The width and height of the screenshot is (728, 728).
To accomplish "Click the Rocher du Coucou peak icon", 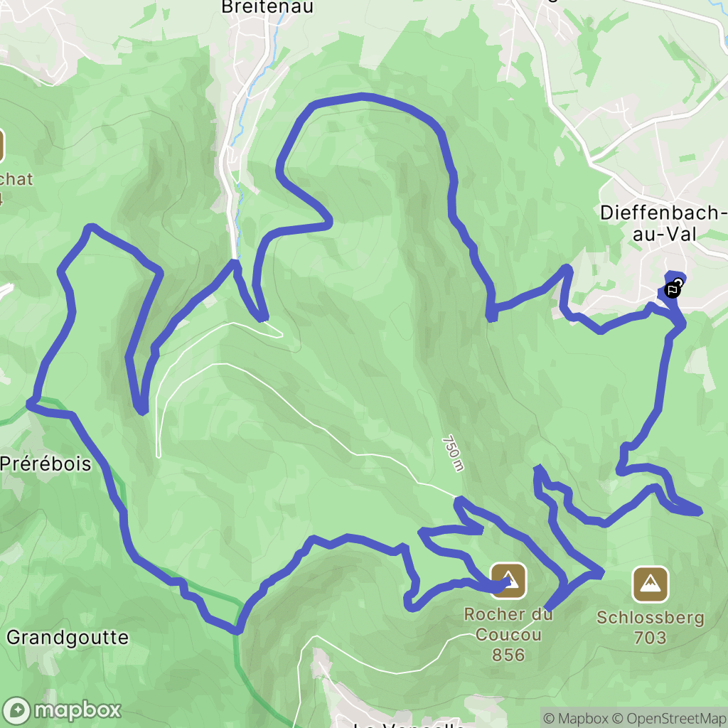I will [509, 580].
